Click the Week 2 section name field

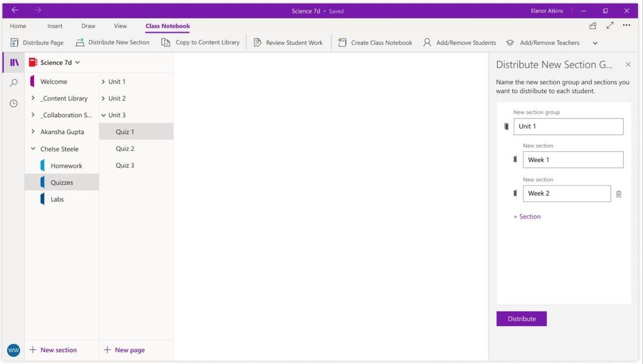[566, 194]
